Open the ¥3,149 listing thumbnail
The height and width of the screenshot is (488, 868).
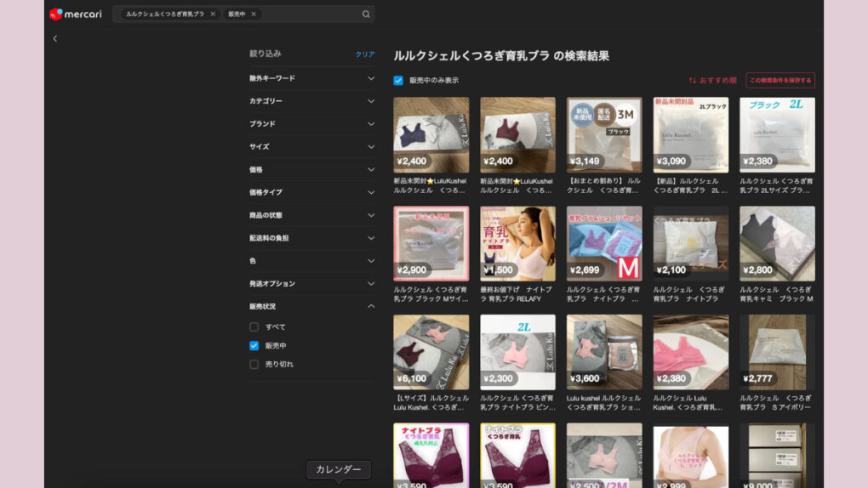604,135
